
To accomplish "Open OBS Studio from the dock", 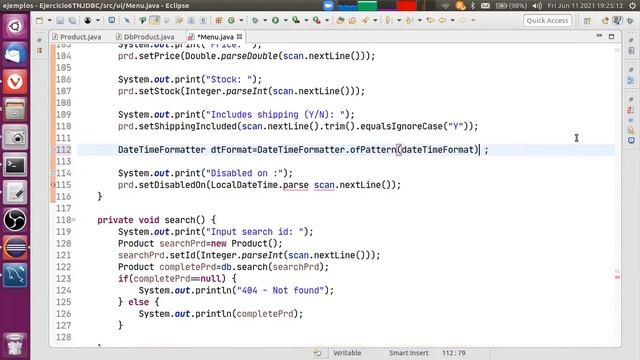I will point(15,220).
